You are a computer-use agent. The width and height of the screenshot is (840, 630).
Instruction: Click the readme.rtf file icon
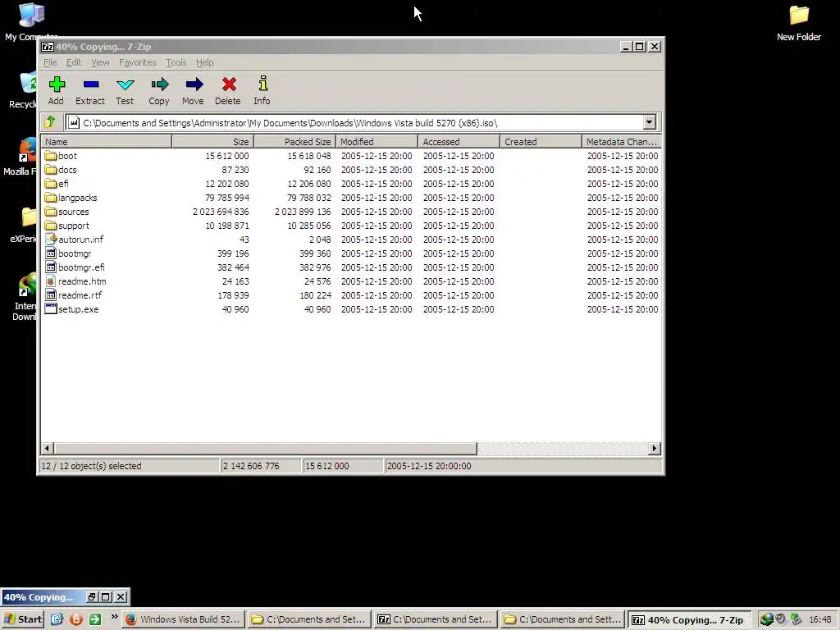pyautogui.click(x=51, y=295)
